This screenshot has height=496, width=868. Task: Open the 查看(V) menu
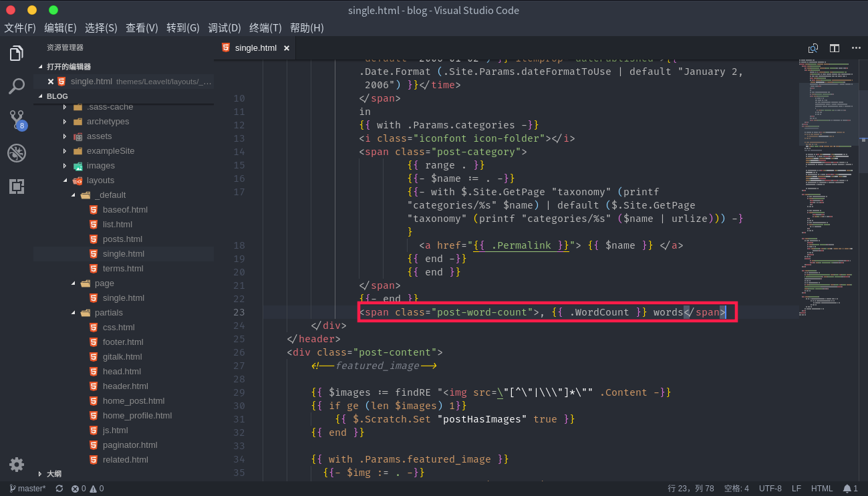pyautogui.click(x=142, y=28)
